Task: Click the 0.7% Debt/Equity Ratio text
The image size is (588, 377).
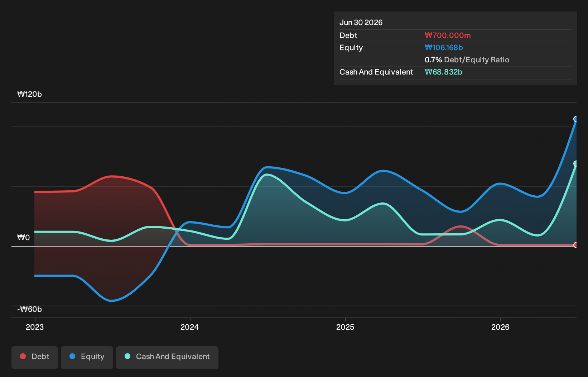Action: [x=467, y=60]
